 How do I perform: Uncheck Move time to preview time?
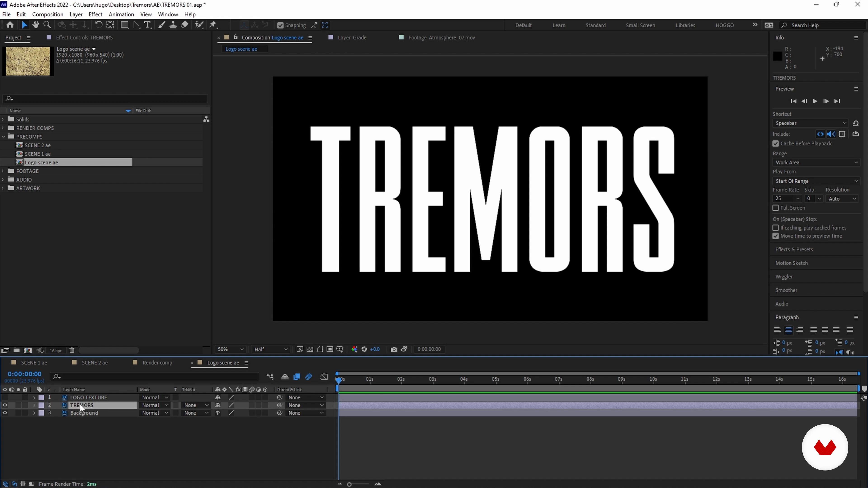coord(776,236)
